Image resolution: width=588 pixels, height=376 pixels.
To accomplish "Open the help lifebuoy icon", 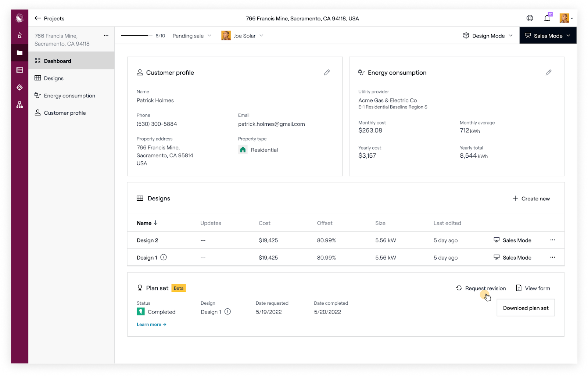I will tap(530, 18).
